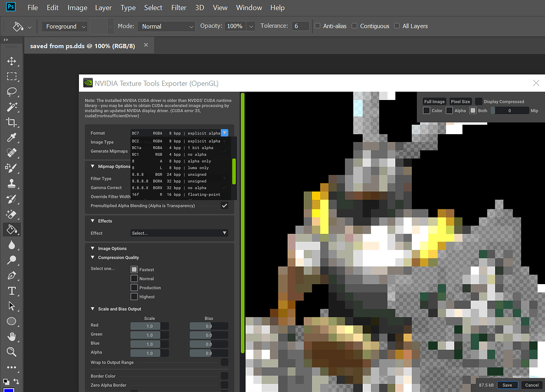Select the Paint Bucket tool
This screenshot has height=392, width=545.
(x=12, y=229)
